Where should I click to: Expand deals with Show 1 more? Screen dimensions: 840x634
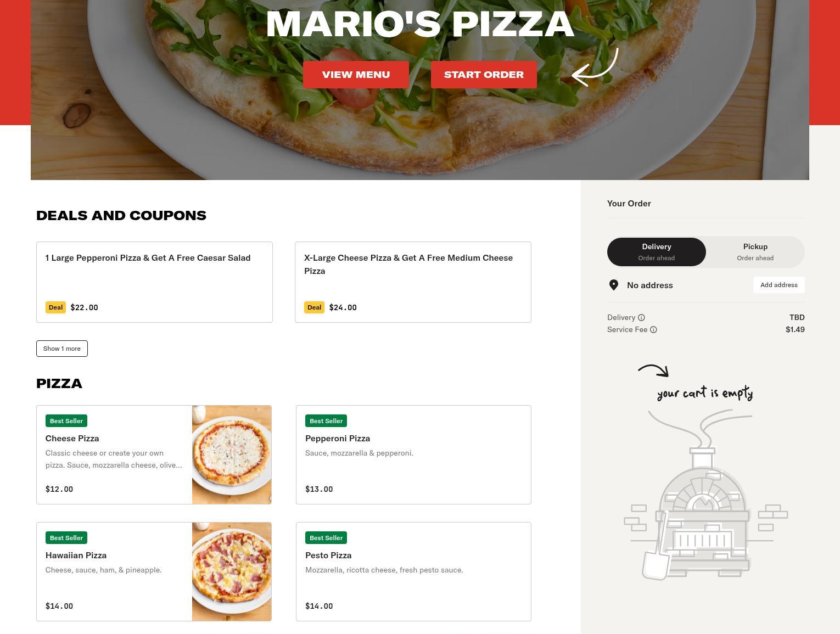point(62,349)
